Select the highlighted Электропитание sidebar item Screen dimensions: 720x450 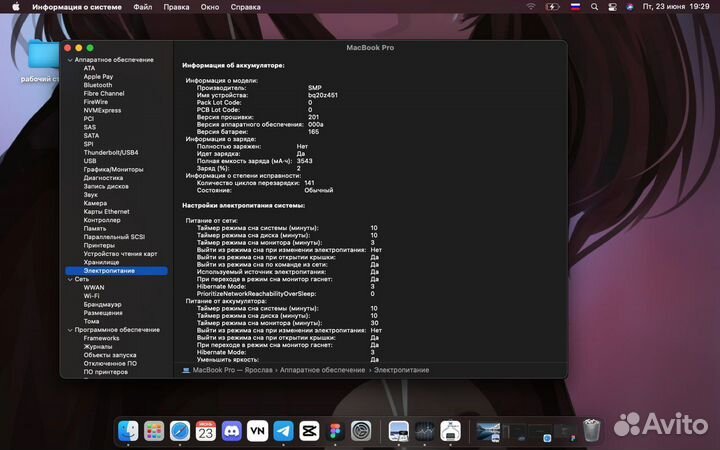coord(116,271)
